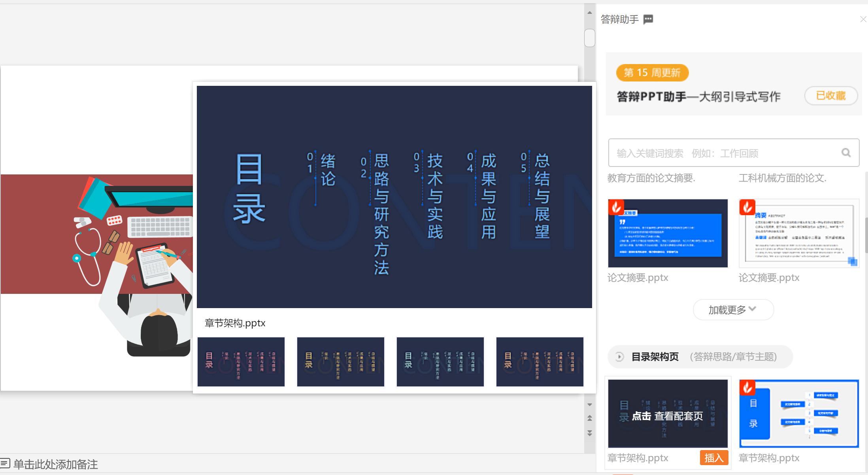Viewport: 868px width, 475px height.
Task: Click the next-slide double-down arrow icon
Action: pos(589,432)
